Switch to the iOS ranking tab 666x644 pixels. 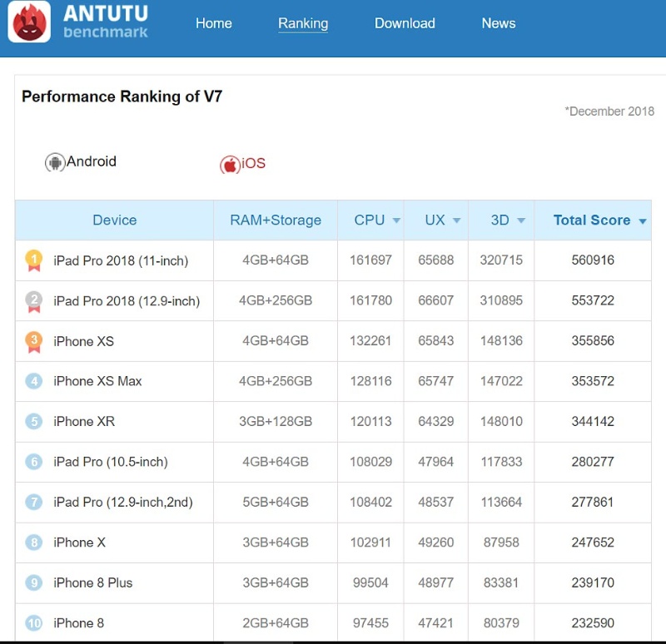pos(253,164)
